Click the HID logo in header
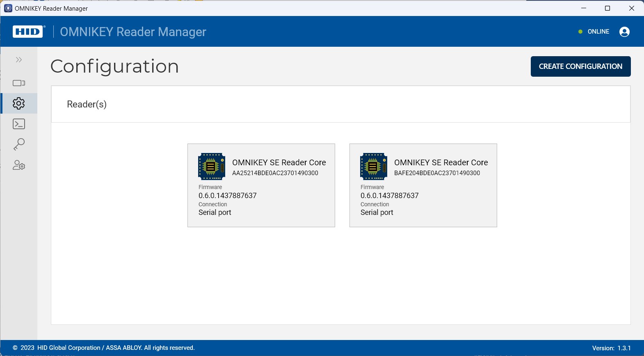Screen dimensions: 644x356 [28, 32]
